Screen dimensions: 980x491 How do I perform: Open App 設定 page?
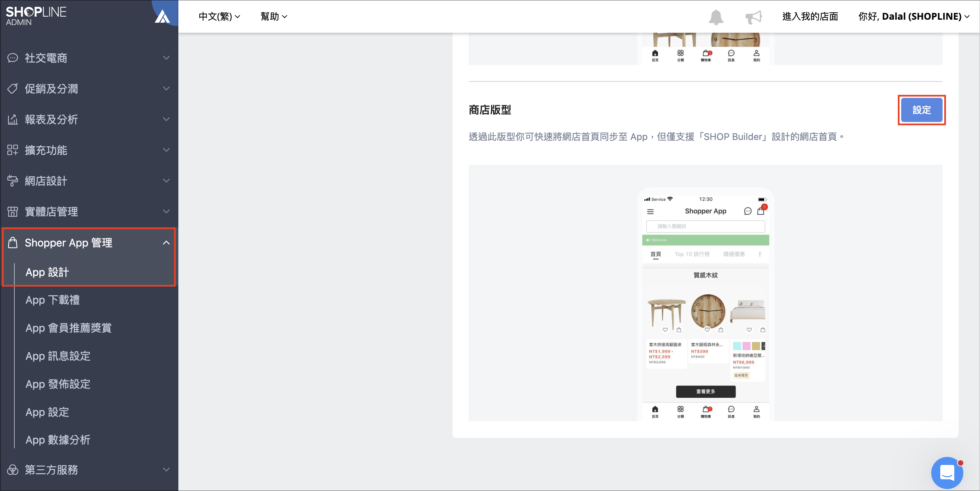click(x=47, y=412)
